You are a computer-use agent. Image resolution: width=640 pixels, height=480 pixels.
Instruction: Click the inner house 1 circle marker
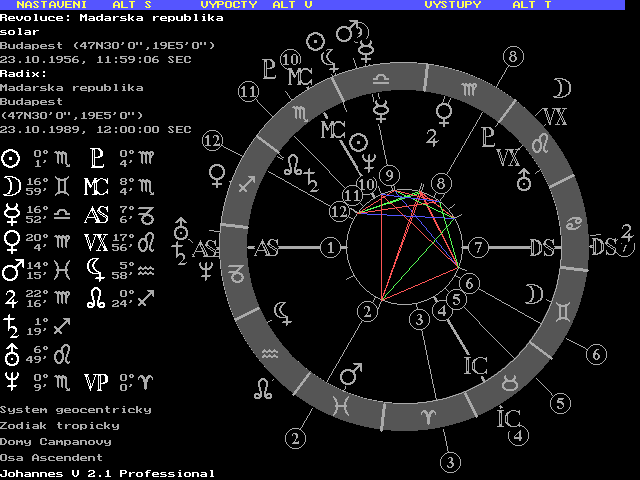332,247
